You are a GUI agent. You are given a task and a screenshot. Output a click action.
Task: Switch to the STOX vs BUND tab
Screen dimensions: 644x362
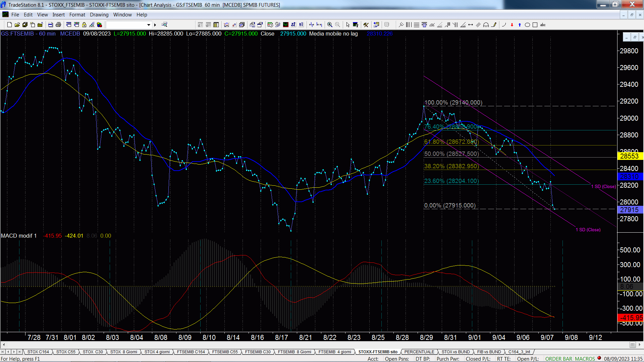(x=455, y=352)
